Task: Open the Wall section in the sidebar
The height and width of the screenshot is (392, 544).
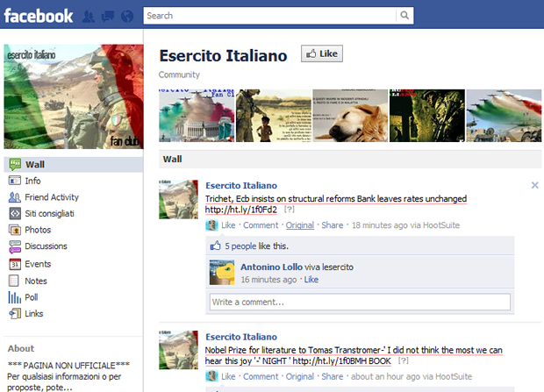Action: (x=73, y=165)
